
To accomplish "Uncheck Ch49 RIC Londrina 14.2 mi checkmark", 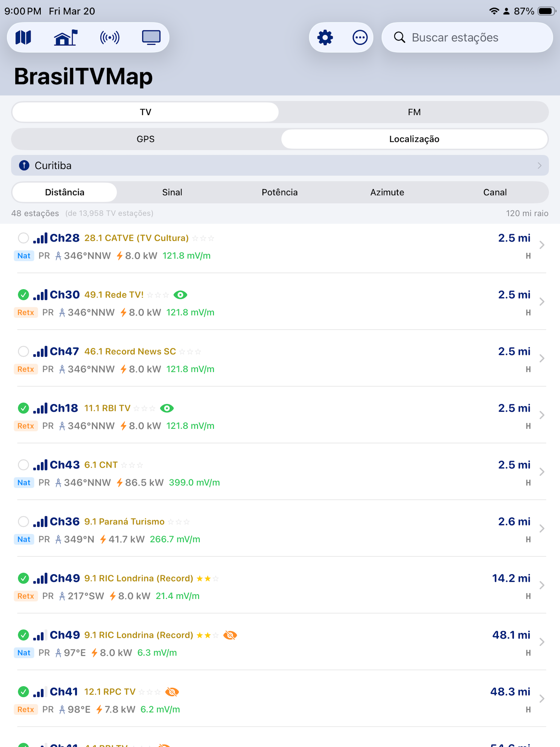I will tap(23, 579).
